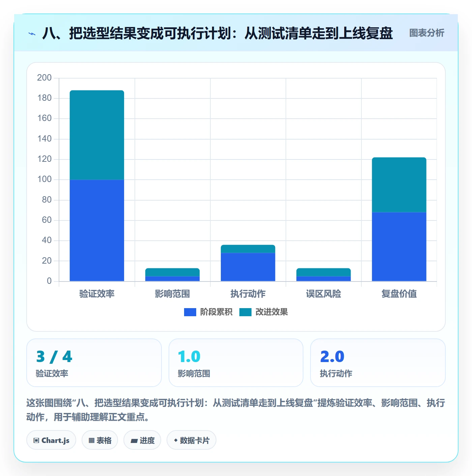Click the grid icon in 表格 chip

(91, 441)
